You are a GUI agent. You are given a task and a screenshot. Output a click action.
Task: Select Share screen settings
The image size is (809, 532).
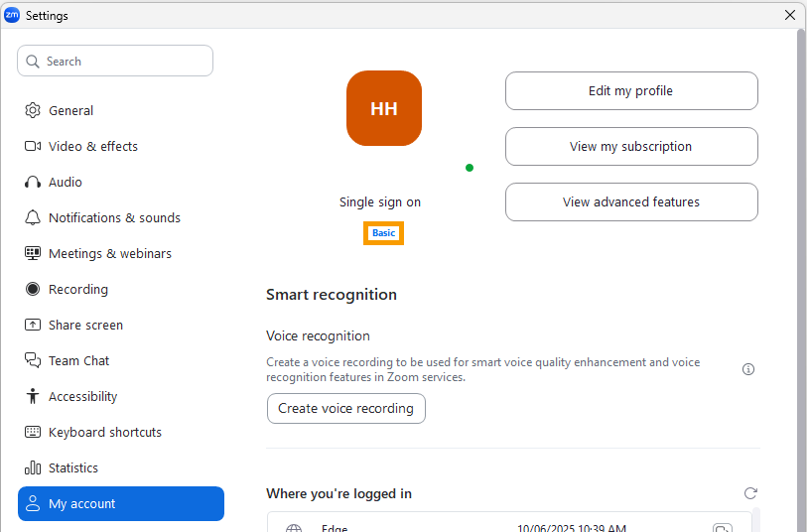[121, 325]
